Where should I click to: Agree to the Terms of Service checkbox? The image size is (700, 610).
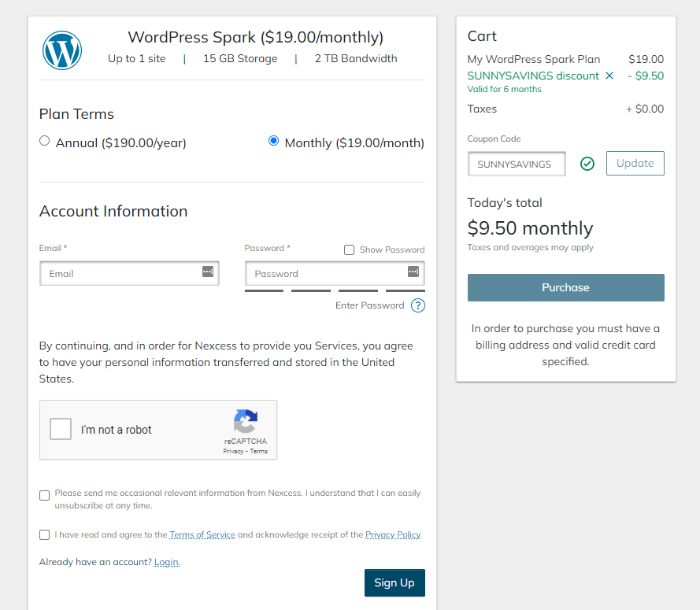pos(44,535)
